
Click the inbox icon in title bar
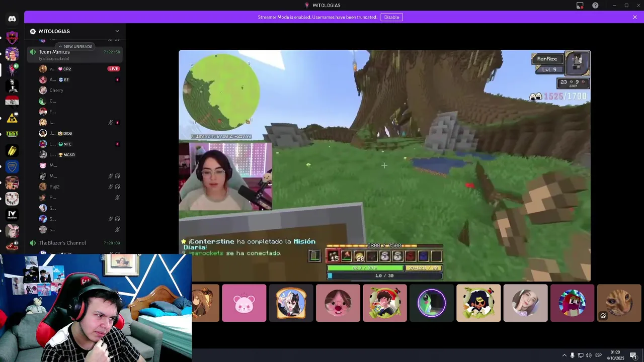[x=580, y=6]
